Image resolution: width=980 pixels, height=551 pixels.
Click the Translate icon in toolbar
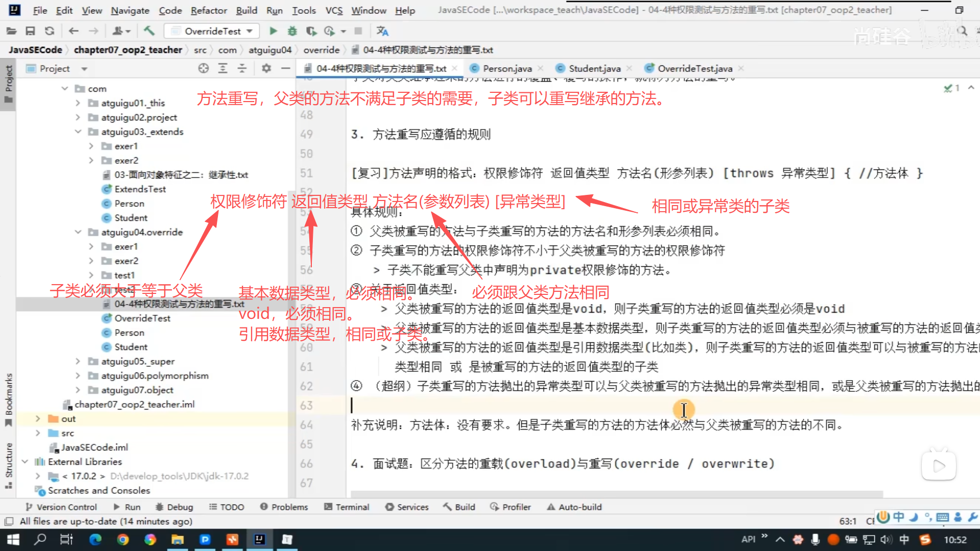coord(382,31)
